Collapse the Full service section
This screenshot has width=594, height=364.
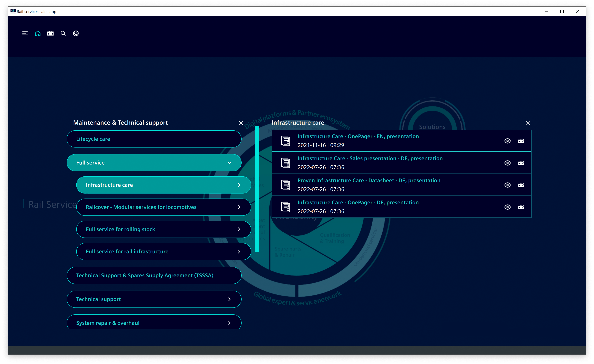coord(229,163)
